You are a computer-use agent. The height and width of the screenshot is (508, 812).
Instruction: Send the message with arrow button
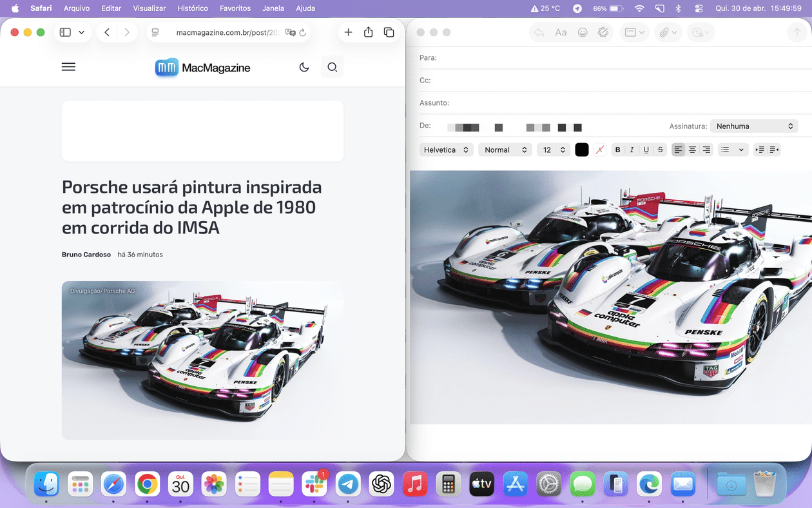797,32
